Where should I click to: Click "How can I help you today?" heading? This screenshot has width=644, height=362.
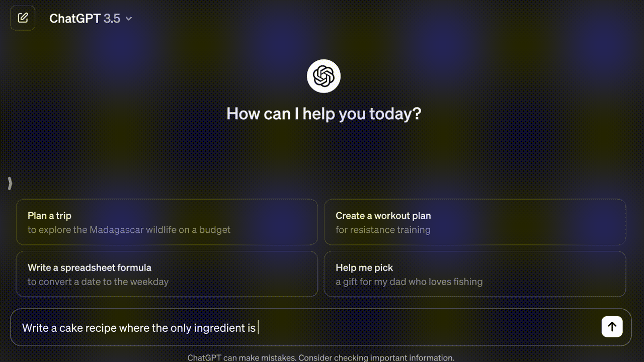coord(324,114)
